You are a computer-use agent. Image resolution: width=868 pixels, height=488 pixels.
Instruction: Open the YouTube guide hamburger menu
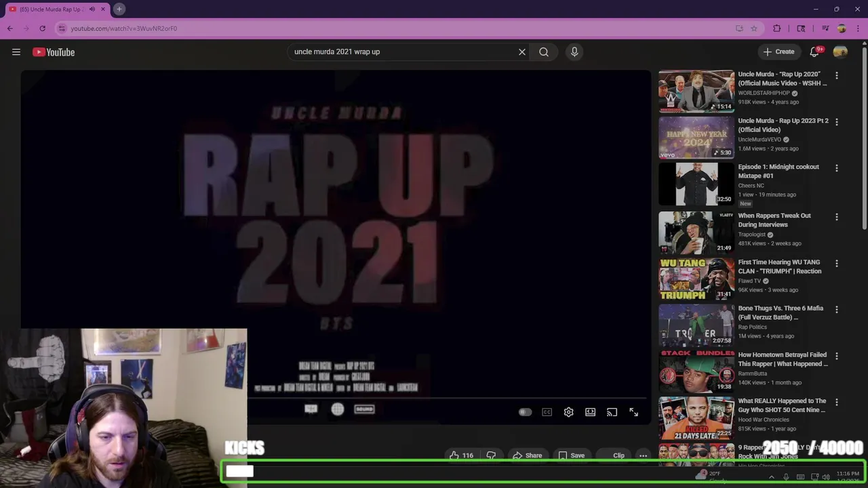coord(16,52)
